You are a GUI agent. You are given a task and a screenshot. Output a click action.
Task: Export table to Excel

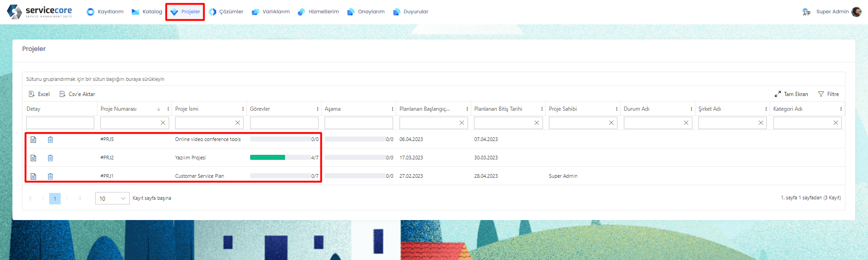pos(39,94)
